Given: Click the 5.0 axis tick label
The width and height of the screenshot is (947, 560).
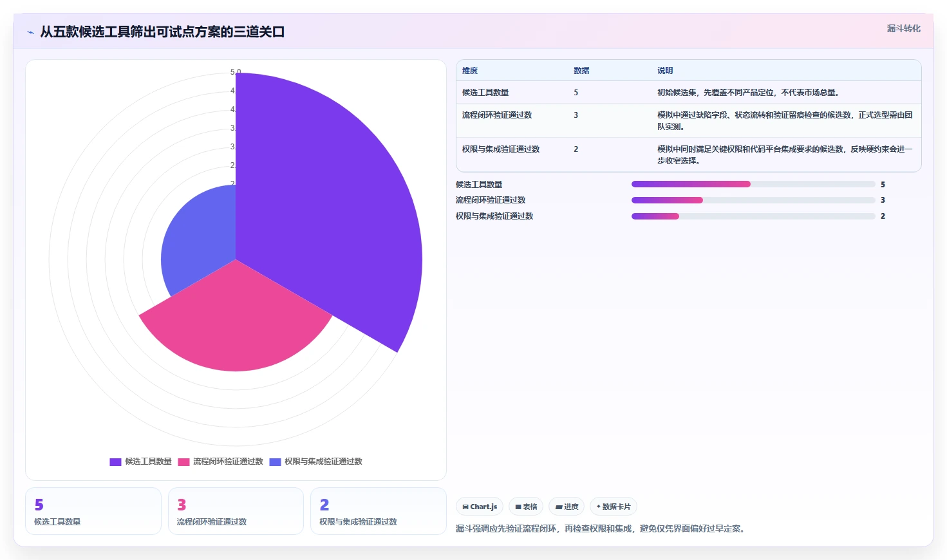Looking at the screenshot, I should pos(236,72).
